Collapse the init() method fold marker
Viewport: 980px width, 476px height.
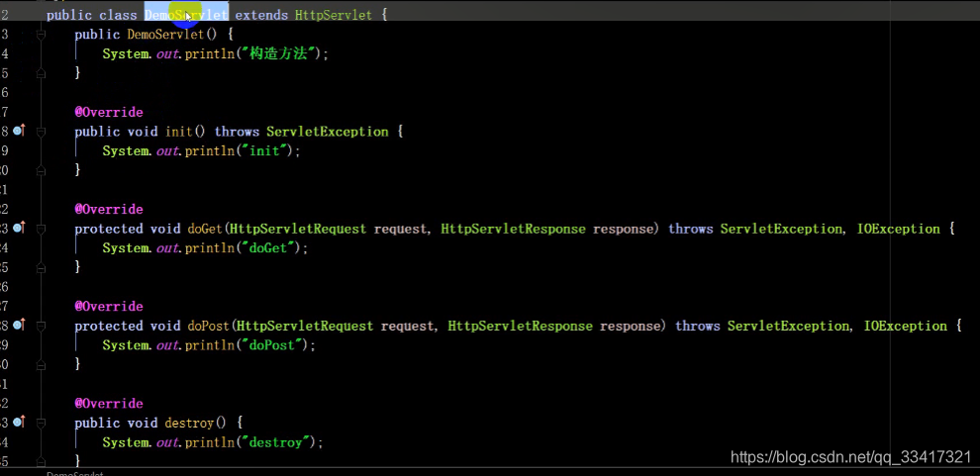pyautogui.click(x=42, y=132)
